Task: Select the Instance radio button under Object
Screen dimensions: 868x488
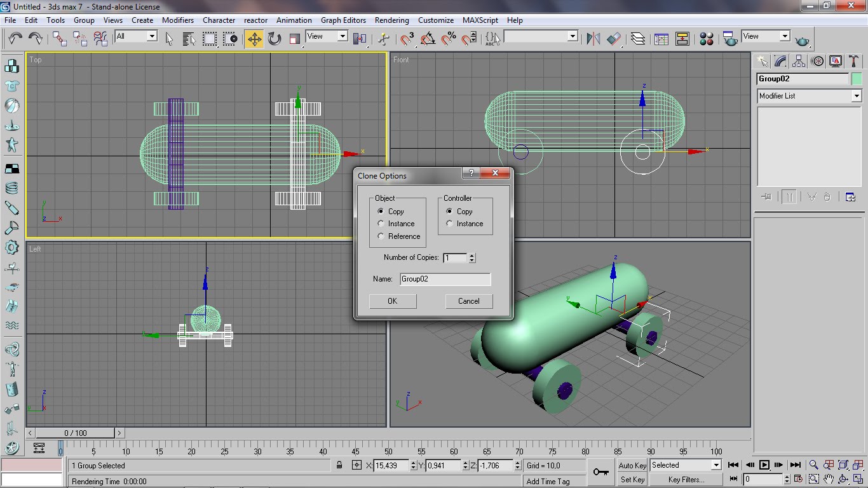Action: click(x=381, y=224)
